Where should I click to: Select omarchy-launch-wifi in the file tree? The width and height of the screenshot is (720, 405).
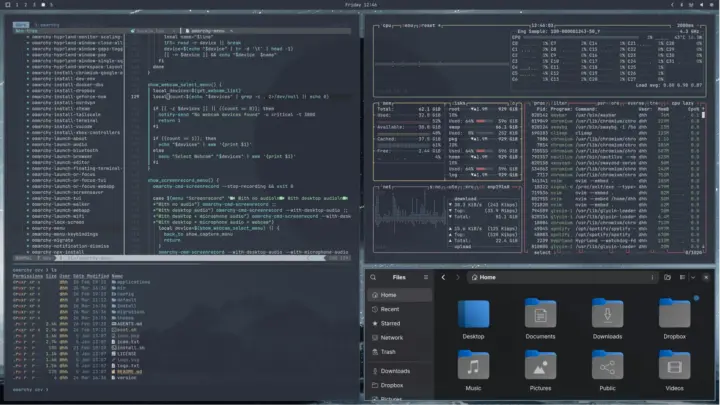pyautogui.click(x=57, y=216)
